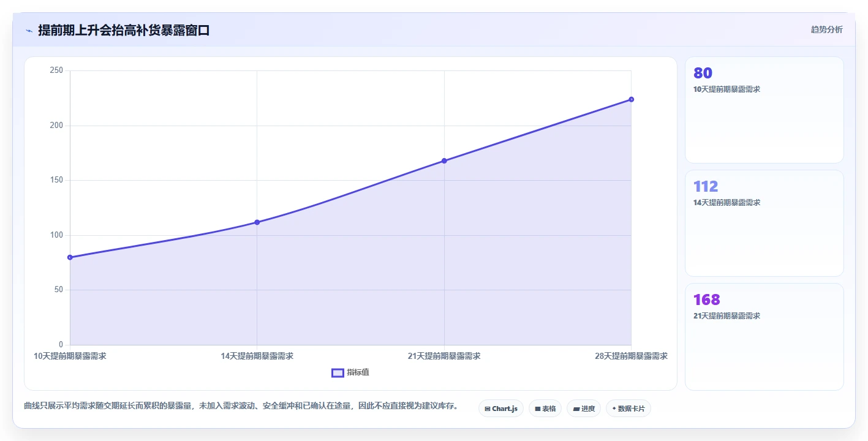Click the 指标值 legend label
The height and width of the screenshot is (441, 868).
pyautogui.click(x=358, y=372)
